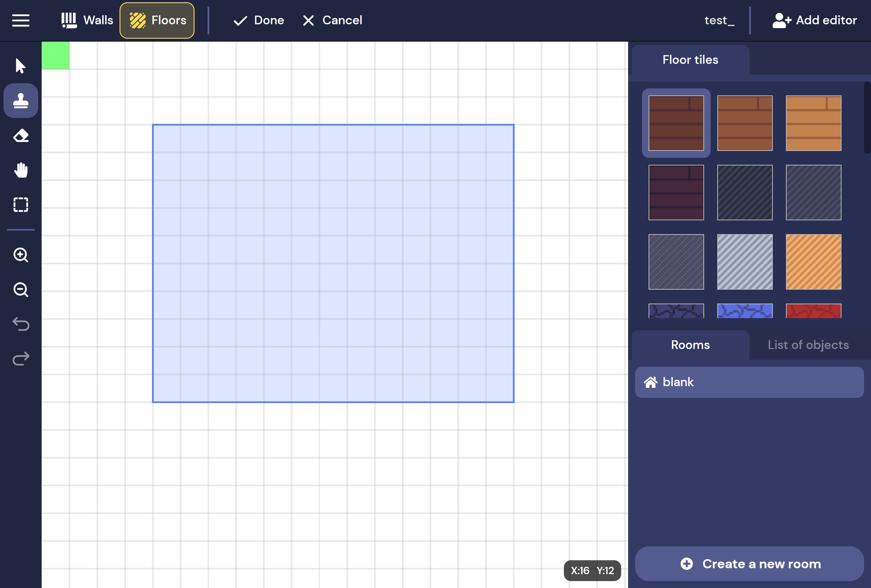Viewport: 871px width, 588px height.
Task: Click the redo arrow
Action: click(20, 359)
